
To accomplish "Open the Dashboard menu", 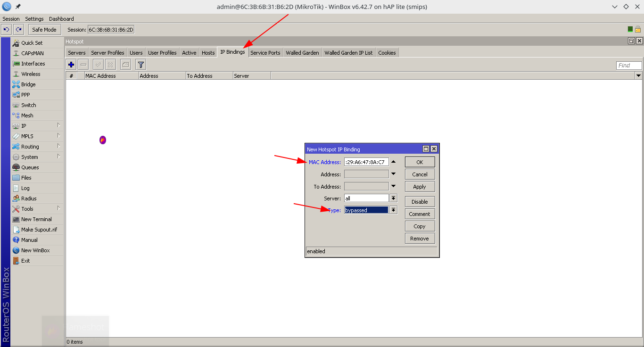I will (61, 19).
